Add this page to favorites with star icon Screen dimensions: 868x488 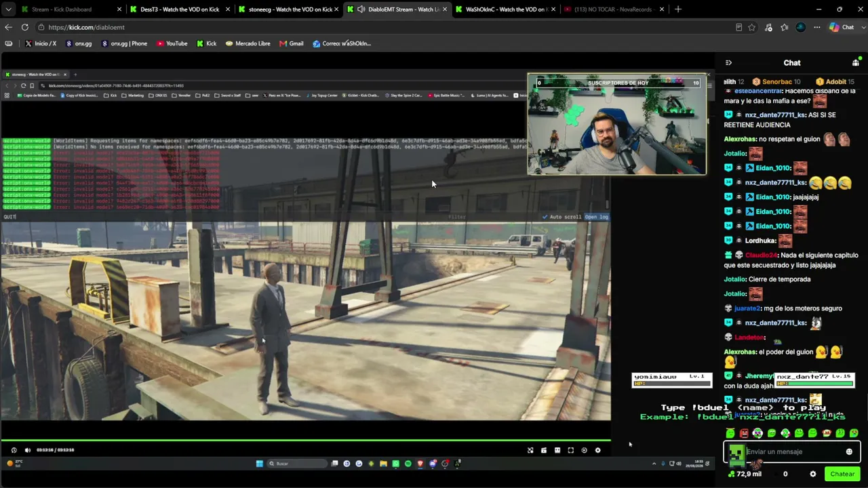point(752,27)
